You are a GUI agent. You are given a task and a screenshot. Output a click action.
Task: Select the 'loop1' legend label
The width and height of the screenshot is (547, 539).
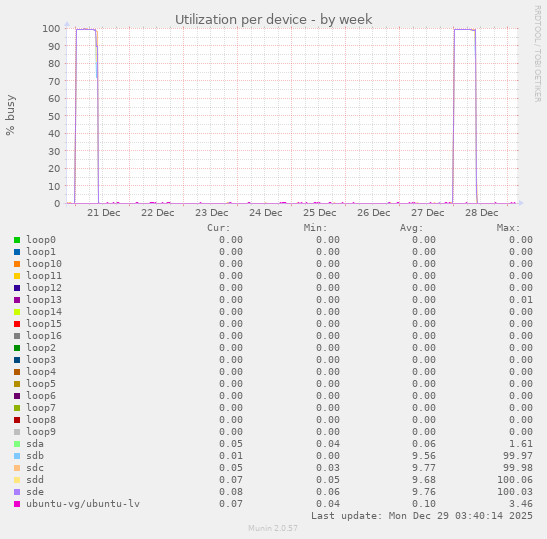pos(41,252)
